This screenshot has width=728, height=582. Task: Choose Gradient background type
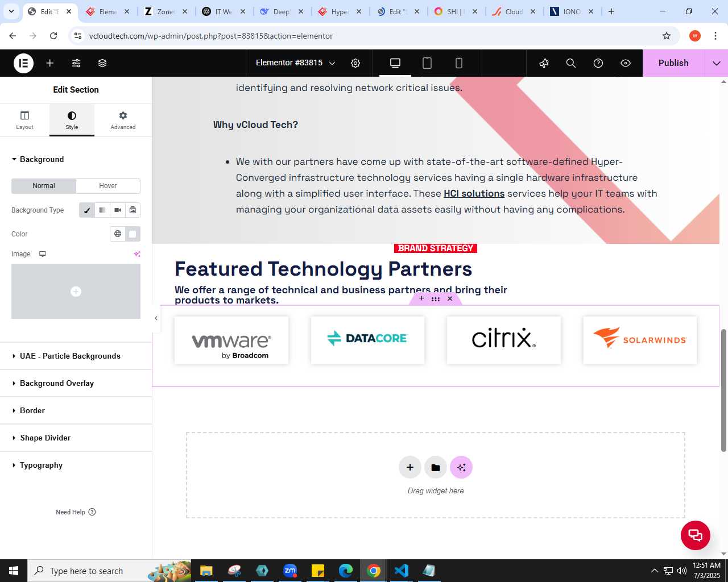[x=102, y=210]
